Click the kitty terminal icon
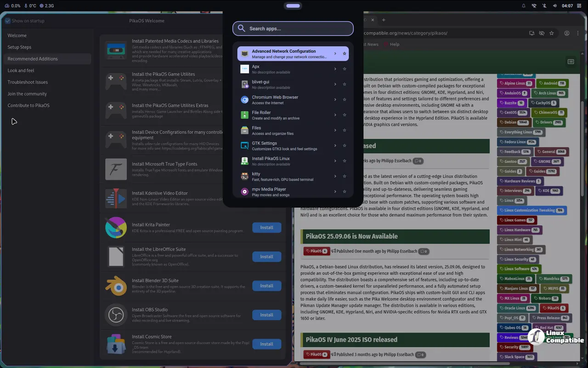The height and width of the screenshot is (368, 588). pyautogui.click(x=244, y=176)
